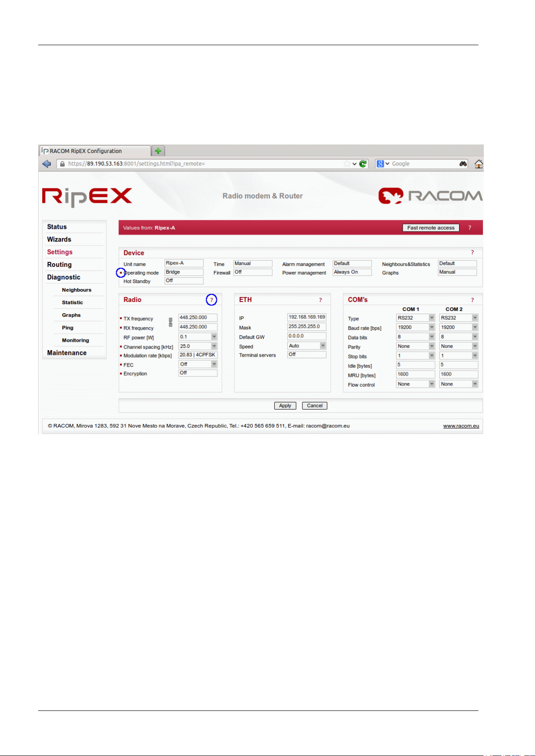Click the green reload page icon
The height and width of the screenshot is (756, 535).
coord(363,164)
